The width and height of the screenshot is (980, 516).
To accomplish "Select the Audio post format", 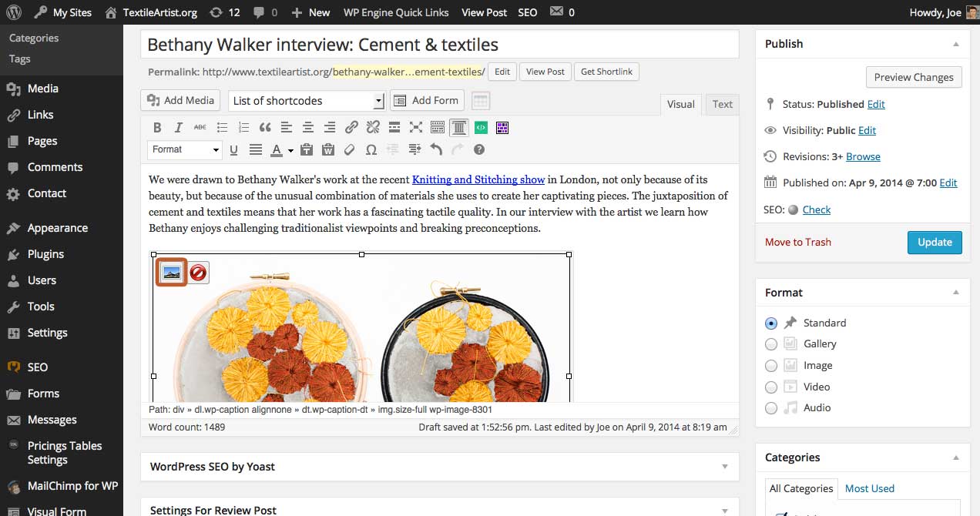I will (771, 408).
